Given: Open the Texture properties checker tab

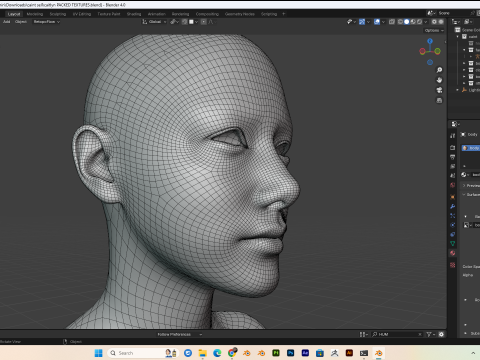Looking at the screenshot, I should click(x=452, y=265).
